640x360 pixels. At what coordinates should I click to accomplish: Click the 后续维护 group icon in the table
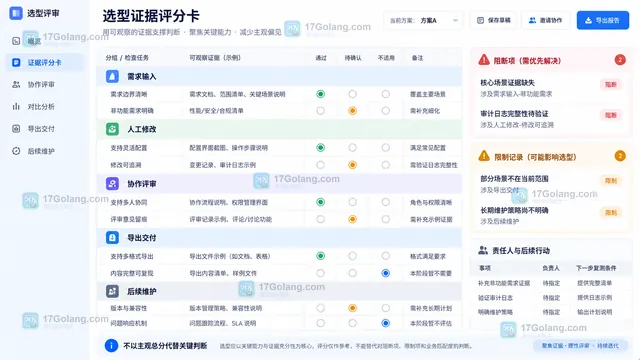coord(112,291)
